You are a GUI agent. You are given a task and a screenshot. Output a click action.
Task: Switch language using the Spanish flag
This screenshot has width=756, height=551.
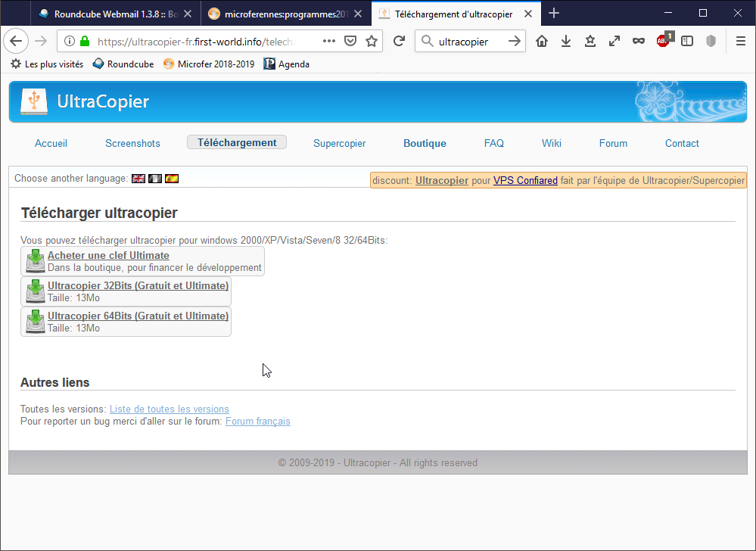click(x=172, y=179)
